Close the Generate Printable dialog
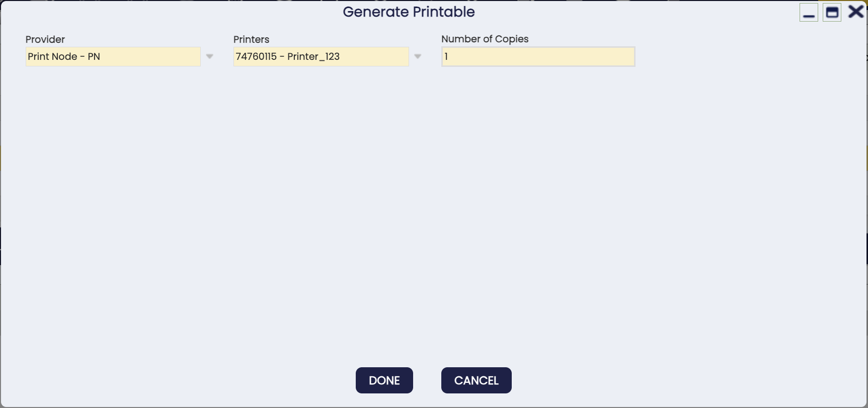 point(855,12)
